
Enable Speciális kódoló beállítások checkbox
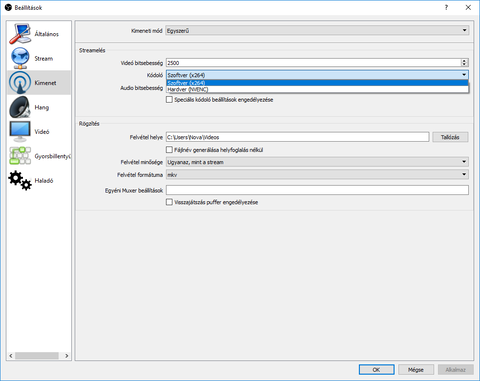(x=169, y=100)
